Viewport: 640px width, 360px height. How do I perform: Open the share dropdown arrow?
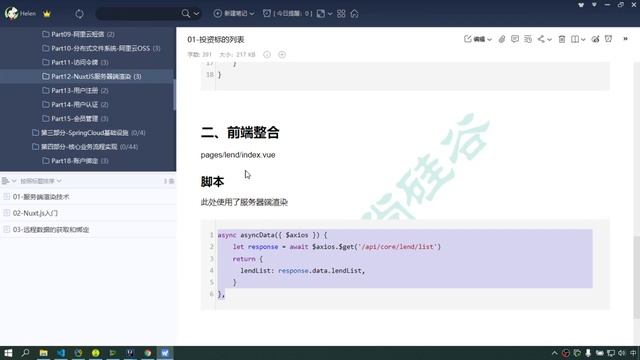click(x=549, y=40)
